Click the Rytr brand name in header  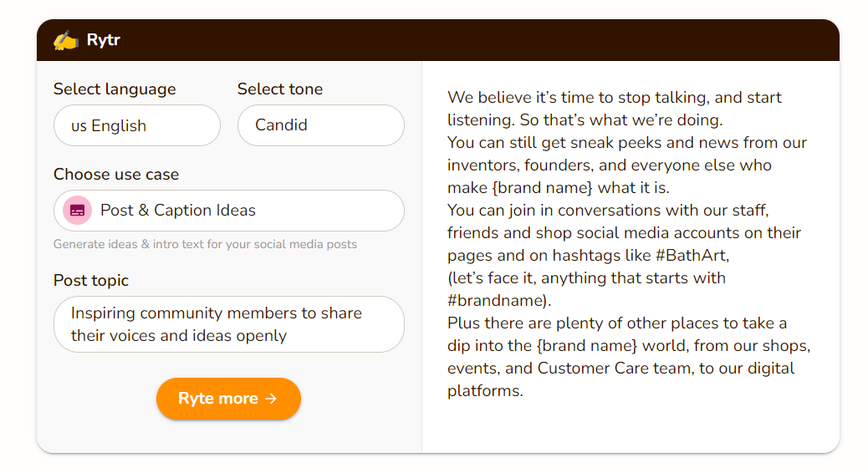(x=104, y=40)
